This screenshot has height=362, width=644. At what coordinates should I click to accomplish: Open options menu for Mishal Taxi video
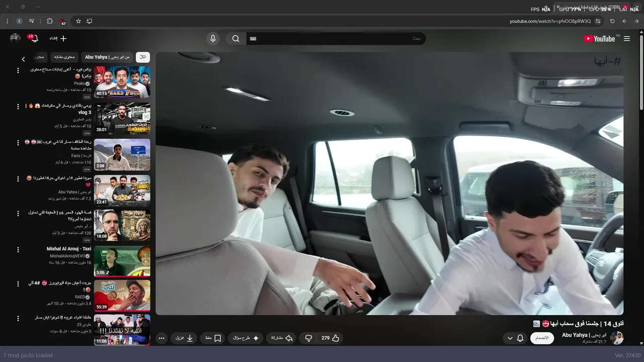point(18,250)
